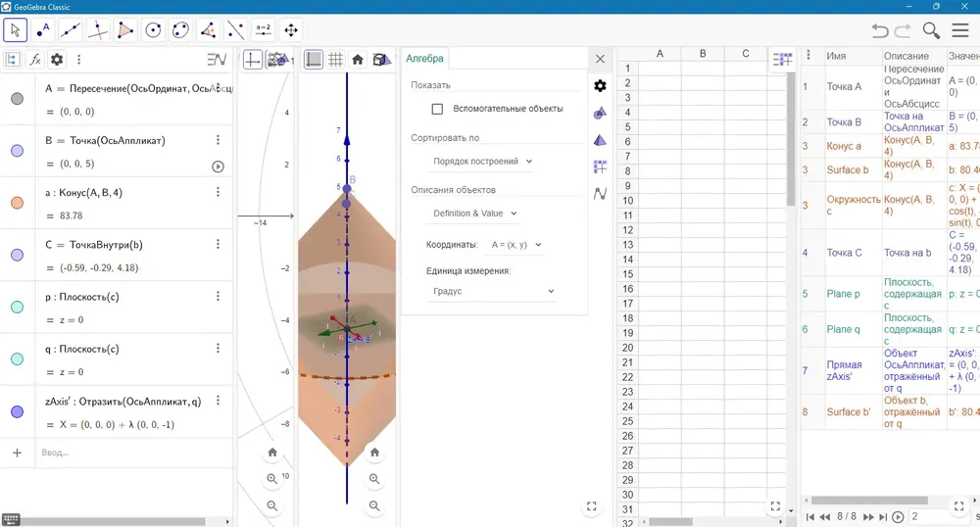The image size is (980, 527).
Task: Click the Undo arrow icon
Action: point(880,30)
